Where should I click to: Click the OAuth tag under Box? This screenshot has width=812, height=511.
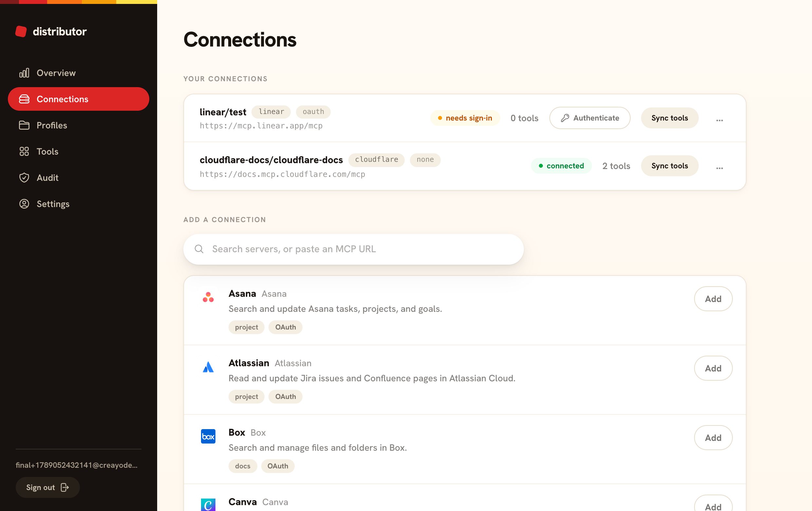click(278, 466)
